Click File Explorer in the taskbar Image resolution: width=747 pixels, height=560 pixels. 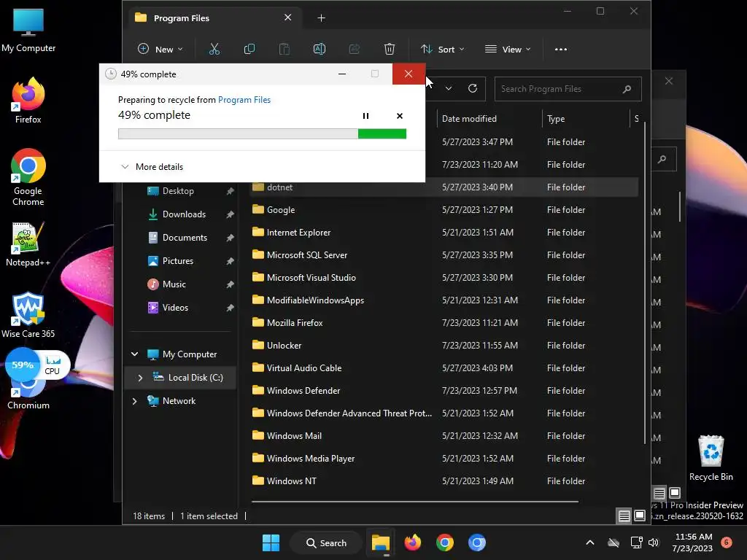pyautogui.click(x=381, y=542)
